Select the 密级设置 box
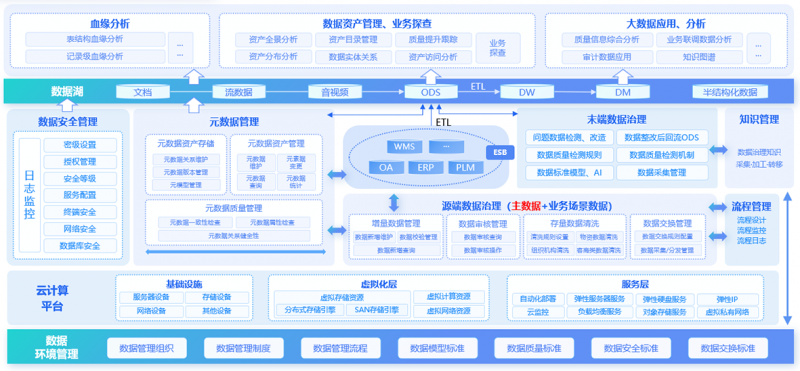The height and width of the screenshot is (371, 800). (x=80, y=145)
